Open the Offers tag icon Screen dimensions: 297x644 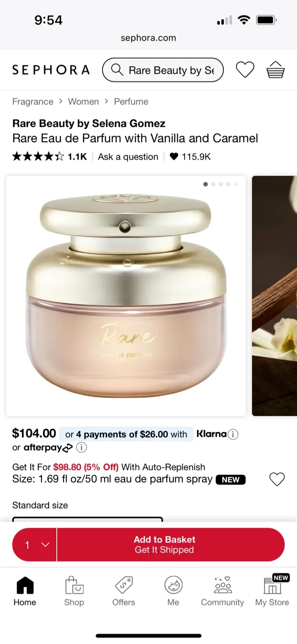click(124, 585)
